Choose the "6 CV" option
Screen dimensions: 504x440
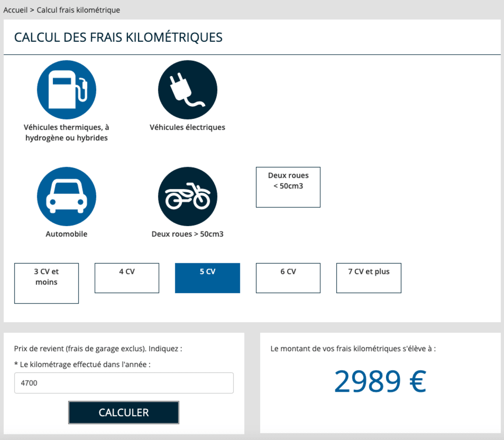pos(288,278)
